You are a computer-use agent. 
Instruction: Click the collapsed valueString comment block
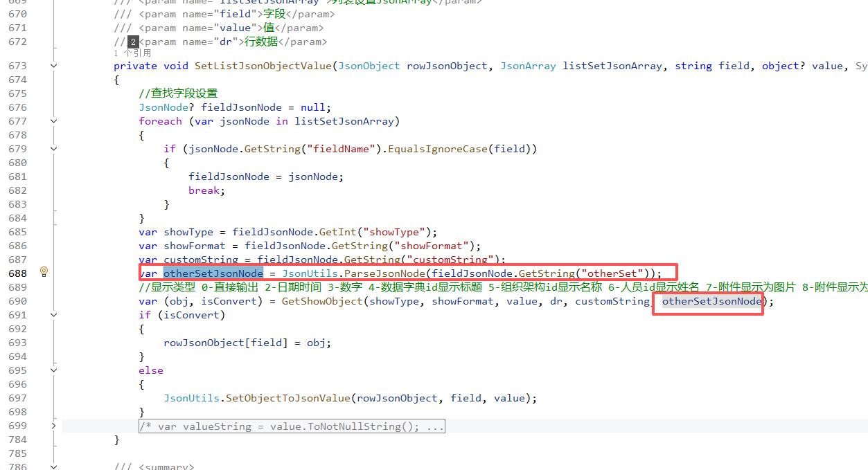point(292,426)
